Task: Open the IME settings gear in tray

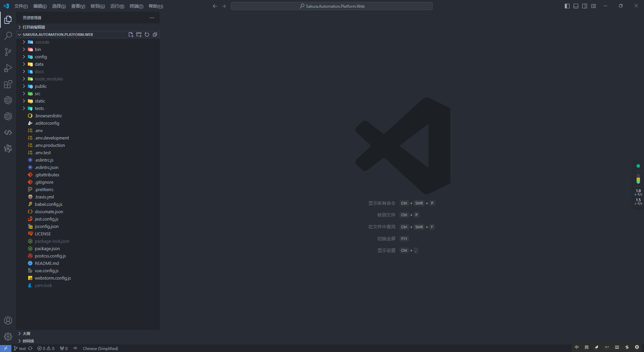Action: pos(637,347)
